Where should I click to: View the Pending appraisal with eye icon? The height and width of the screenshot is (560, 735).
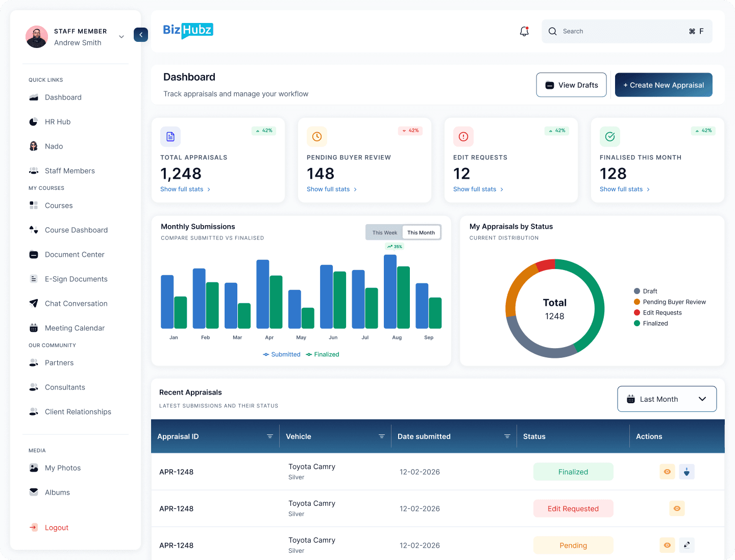(x=667, y=546)
